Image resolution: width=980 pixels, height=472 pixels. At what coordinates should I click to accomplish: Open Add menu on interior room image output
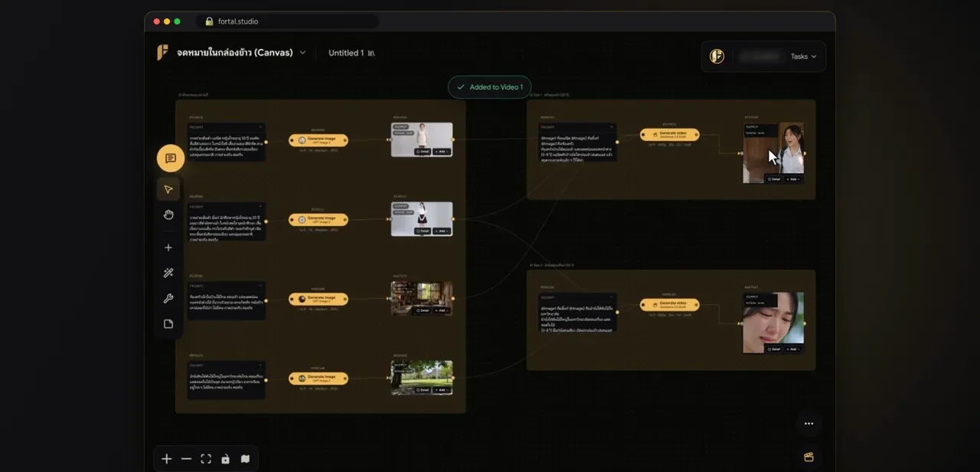click(442, 310)
